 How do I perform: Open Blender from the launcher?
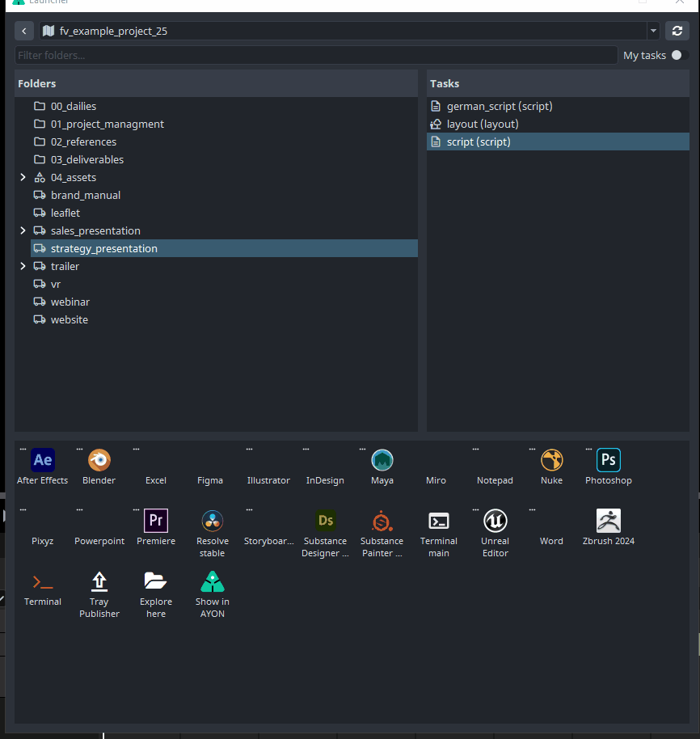[x=99, y=461]
